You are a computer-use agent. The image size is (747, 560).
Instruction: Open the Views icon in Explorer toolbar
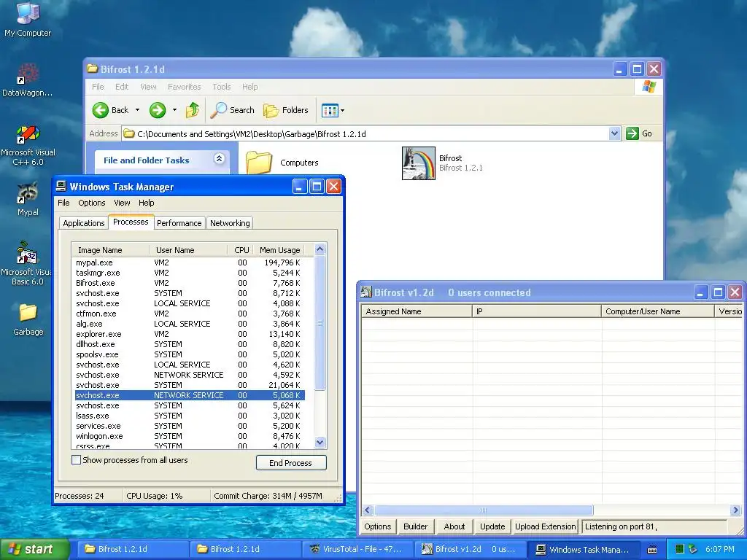[330, 111]
